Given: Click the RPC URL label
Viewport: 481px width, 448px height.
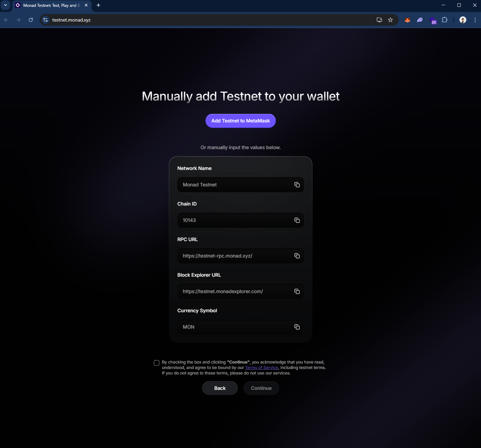Looking at the screenshot, I should 188,239.
